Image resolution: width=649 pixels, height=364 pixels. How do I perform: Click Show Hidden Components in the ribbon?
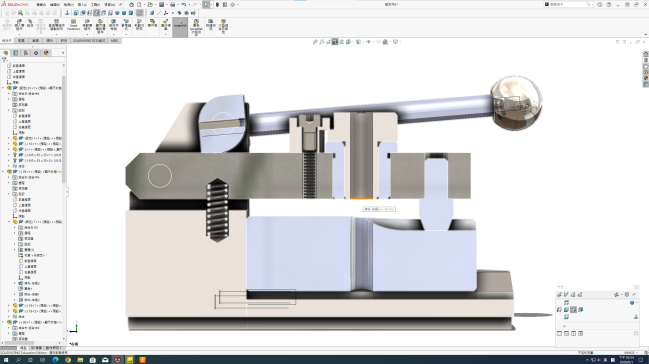click(x=100, y=26)
